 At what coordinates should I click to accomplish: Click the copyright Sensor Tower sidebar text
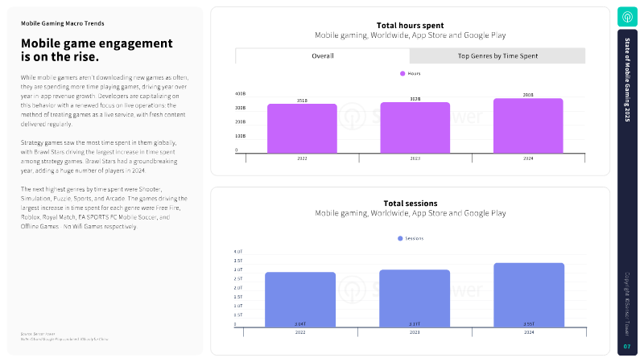(x=627, y=304)
